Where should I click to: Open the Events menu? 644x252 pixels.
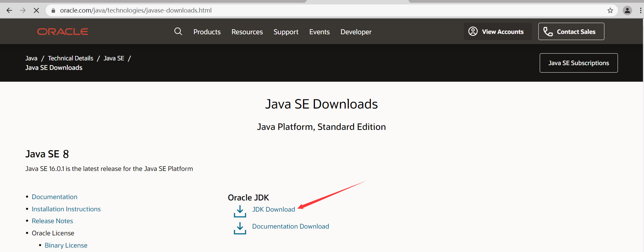tap(319, 32)
